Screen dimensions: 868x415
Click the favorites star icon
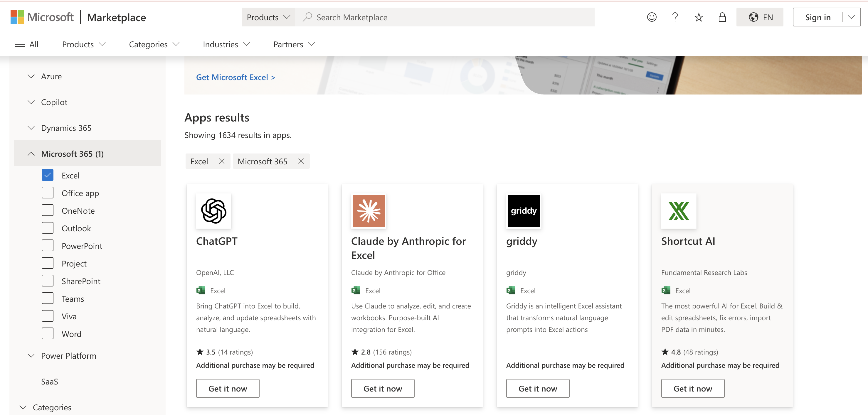699,17
